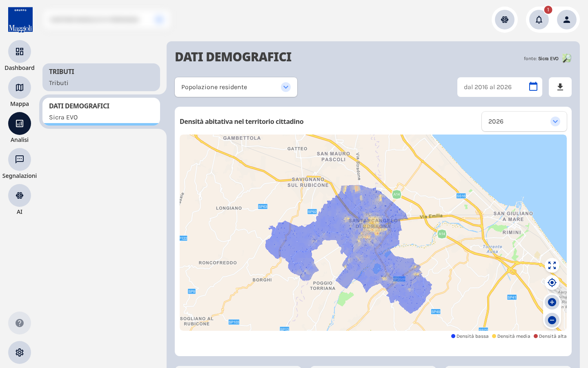The width and height of the screenshot is (588, 368).
Task: Open the 2026 year dropdown
Action: [x=524, y=121]
